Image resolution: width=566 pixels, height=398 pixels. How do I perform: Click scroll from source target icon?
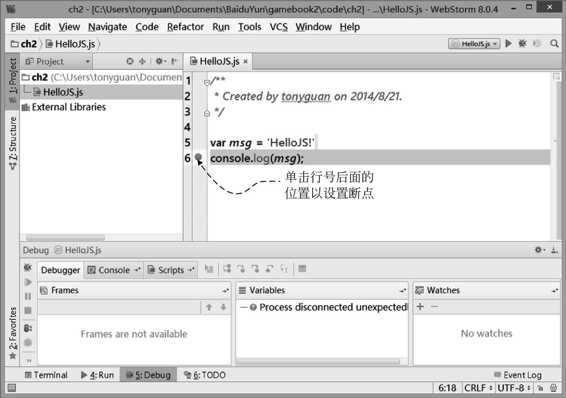pos(130,61)
